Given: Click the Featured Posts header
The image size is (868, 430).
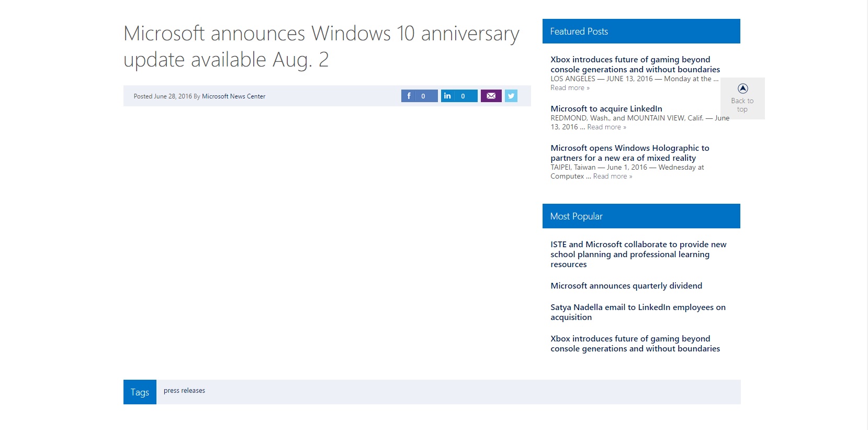Looking at the screenshot, I should pyautogui.click(x=641, y=31).
